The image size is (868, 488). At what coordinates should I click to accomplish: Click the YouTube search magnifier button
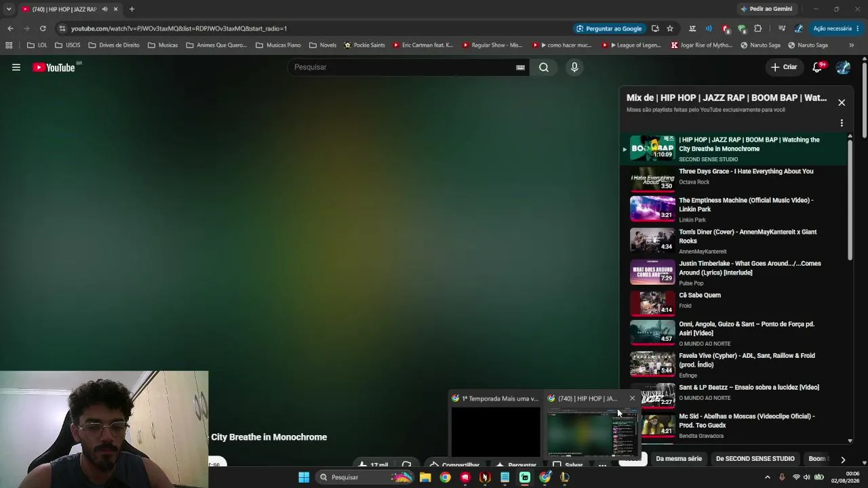click(544, 67)
